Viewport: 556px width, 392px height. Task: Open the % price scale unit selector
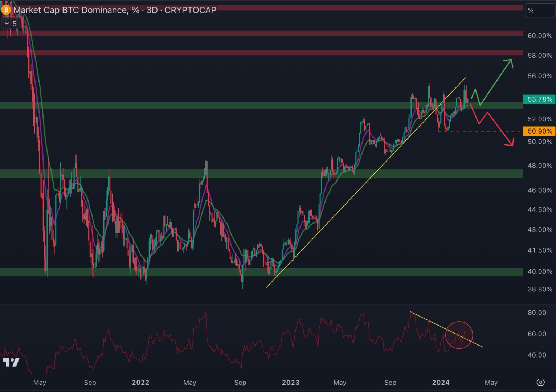[540, 11]
